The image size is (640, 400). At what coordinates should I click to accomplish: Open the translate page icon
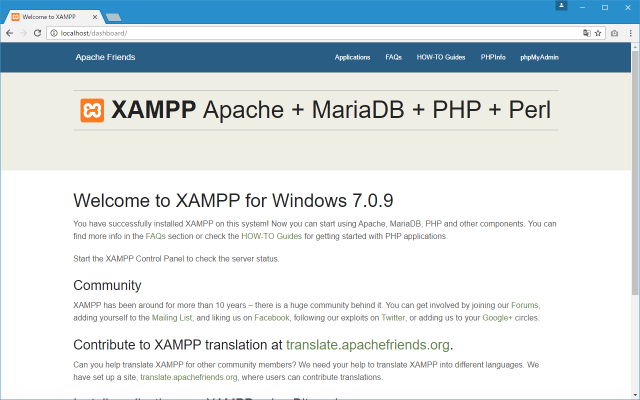coord(587,33)
